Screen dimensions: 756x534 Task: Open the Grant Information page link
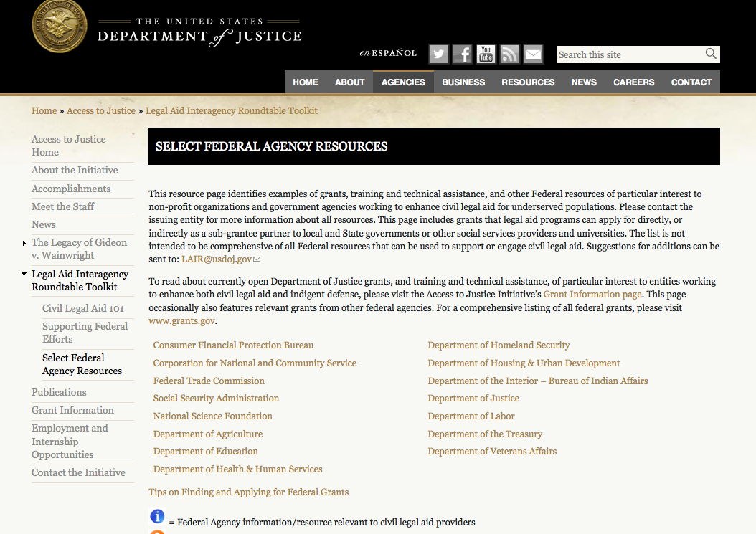point(592,295)
